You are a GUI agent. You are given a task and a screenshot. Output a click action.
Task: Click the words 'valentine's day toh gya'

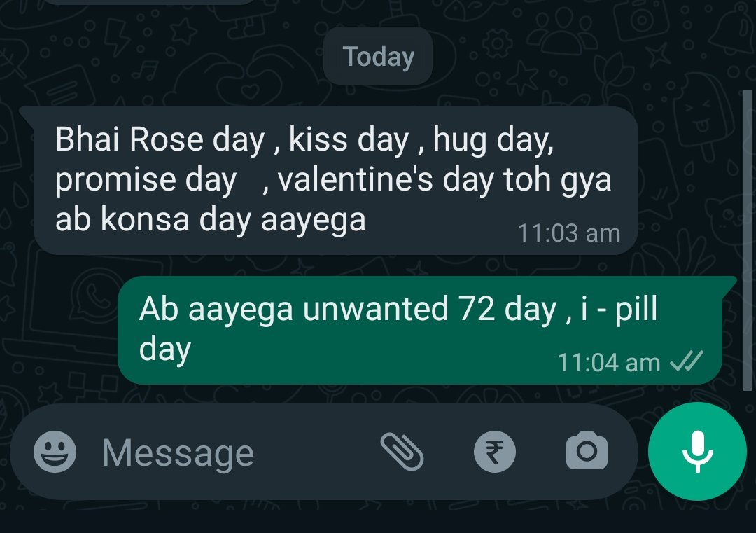coord(444,180)
